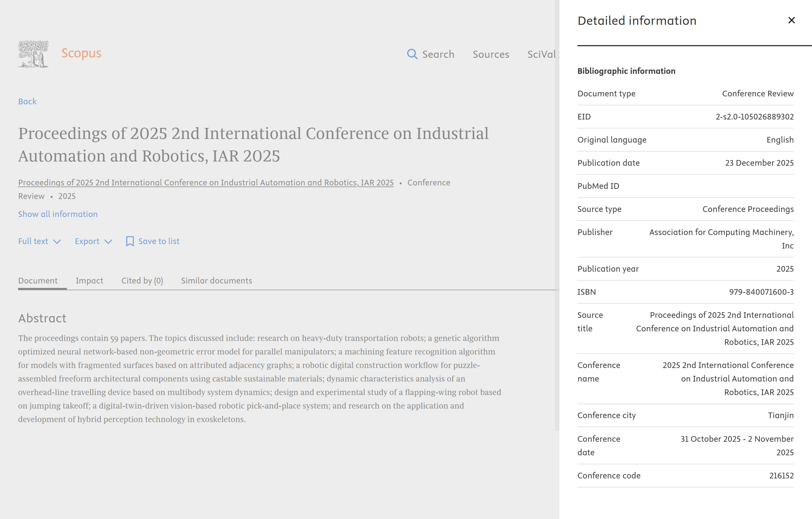
Task: Select the Conference Proceedings source type value
Action: pos(748,209)
